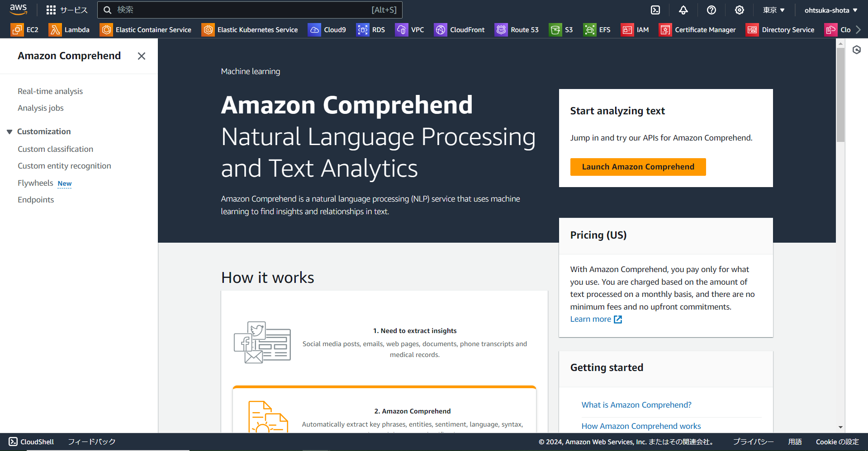Click フィードバック in the footer
Viewport: 868px width, 451px height.
tap(92, 442)
